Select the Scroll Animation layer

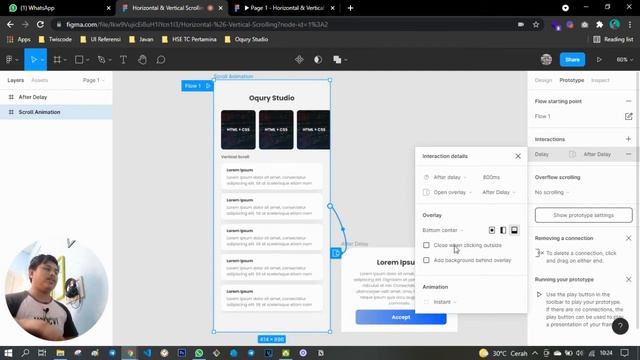click(x=56, y=112)
